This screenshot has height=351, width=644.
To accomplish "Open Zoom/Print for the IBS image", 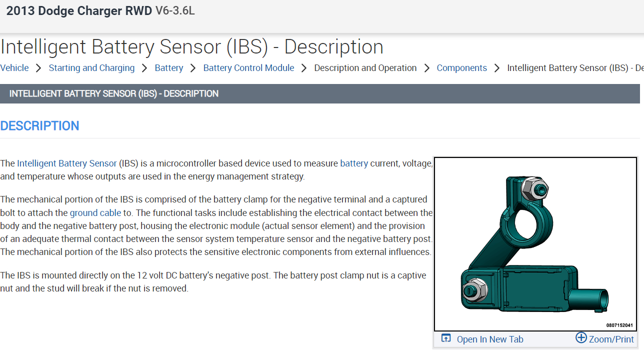I will pyautogui.click(x=611, y=339).
